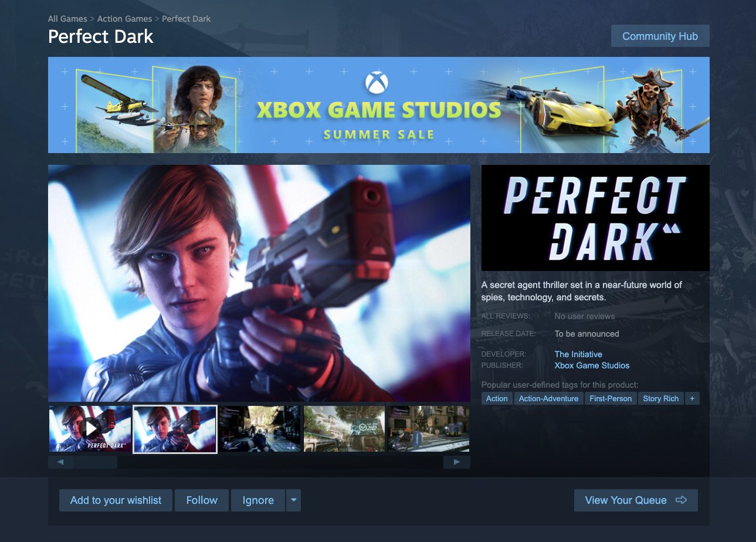Go to Action Games breadcrumb
The image size is (756, 542).
124,19
